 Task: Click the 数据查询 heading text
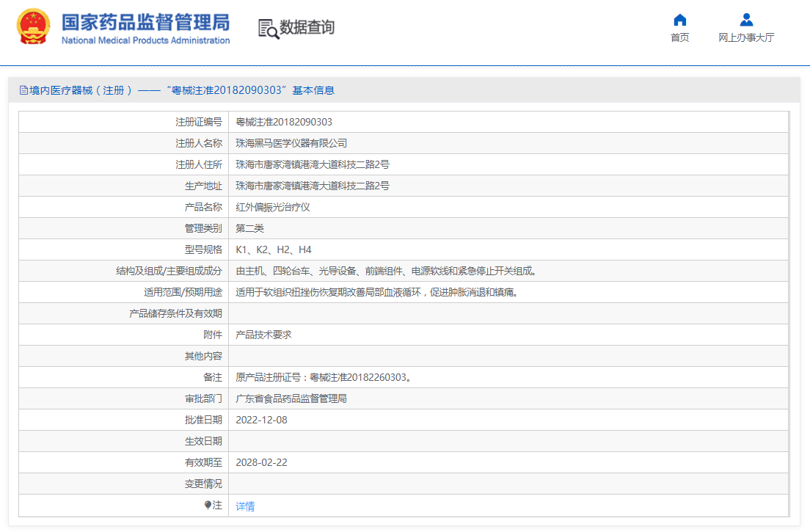pos(307,28)
